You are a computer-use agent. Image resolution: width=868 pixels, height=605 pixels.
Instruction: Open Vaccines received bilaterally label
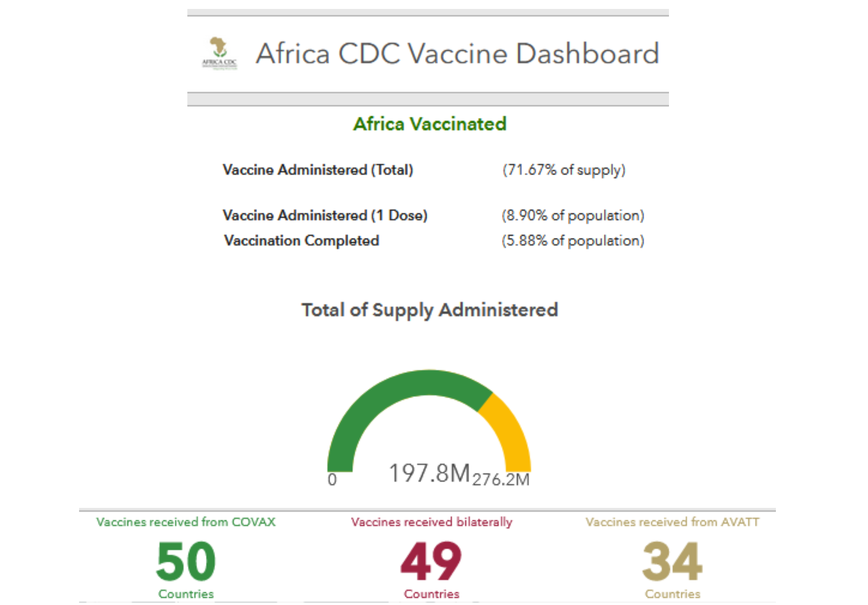(431, 522)
